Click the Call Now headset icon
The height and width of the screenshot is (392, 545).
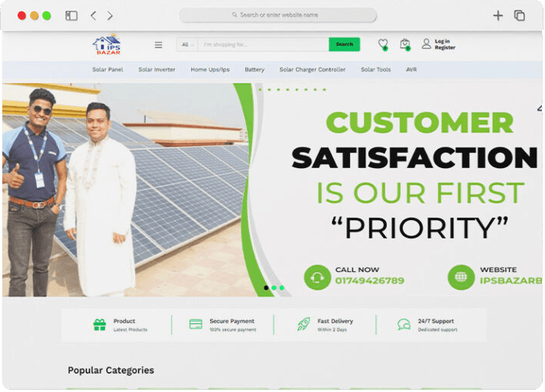point(317,277)
